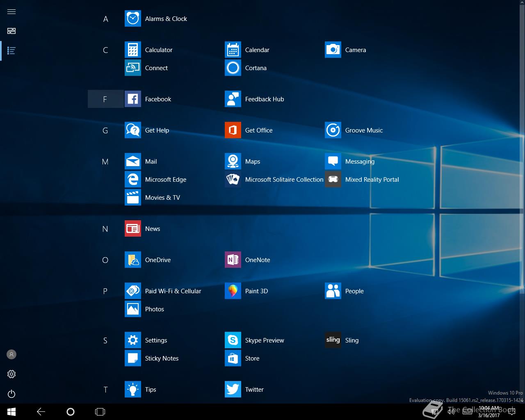This screenshot has width=525, height=420.
Task: Open the Get Help app icon
Action: click(133, 130)
